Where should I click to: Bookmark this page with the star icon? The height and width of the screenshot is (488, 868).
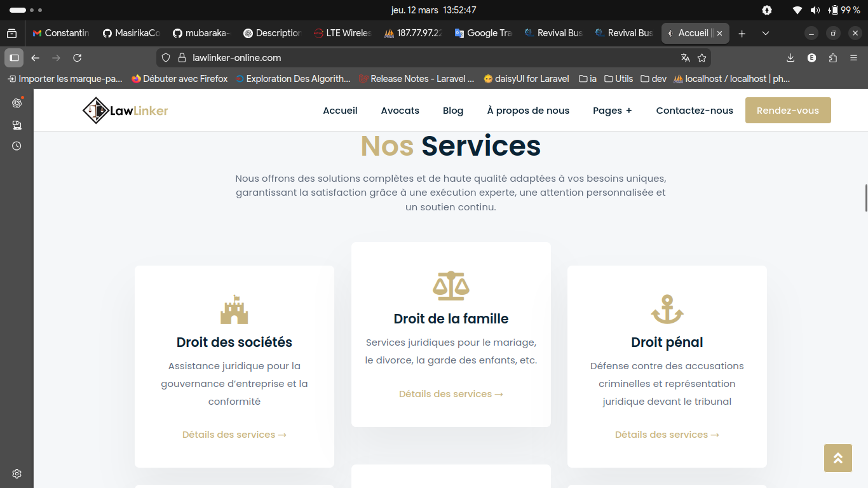click(702, 58)
